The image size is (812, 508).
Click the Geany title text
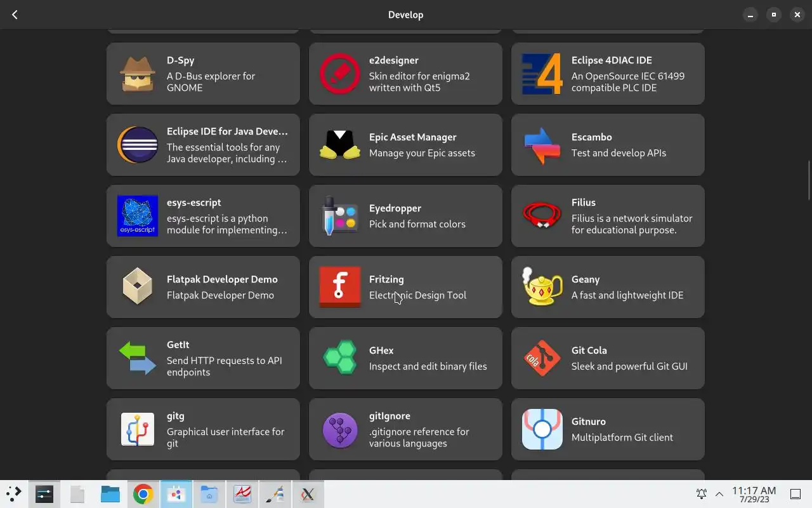[585, 279]
